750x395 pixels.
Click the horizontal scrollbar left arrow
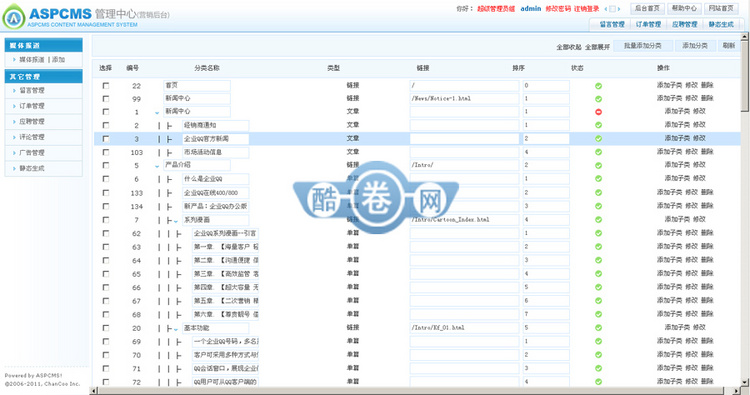click(94, 391)
